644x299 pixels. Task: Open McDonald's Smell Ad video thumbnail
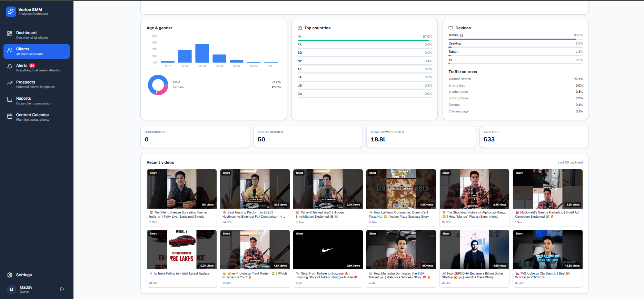pos(548,189)
